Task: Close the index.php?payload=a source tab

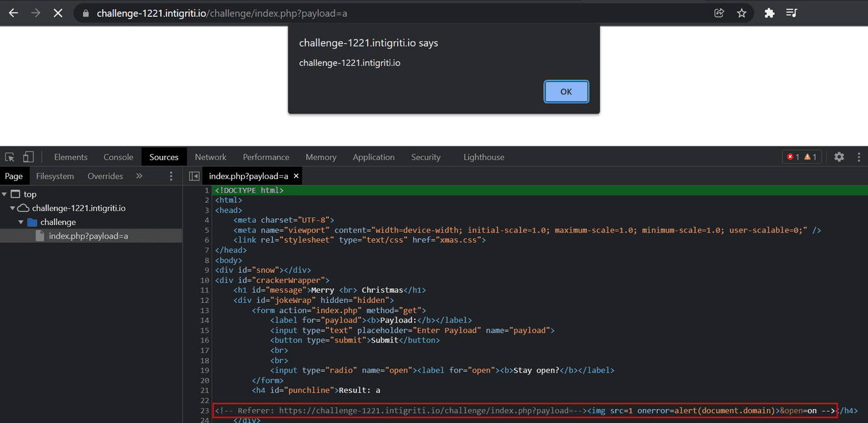Action: 296,176
